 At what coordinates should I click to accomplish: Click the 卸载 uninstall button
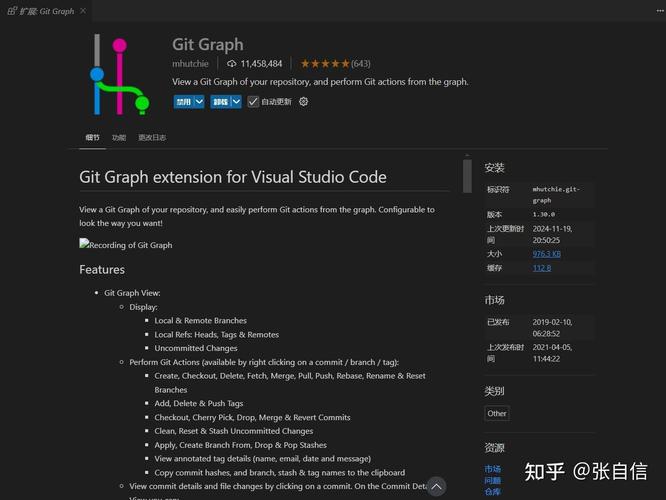click(x=220, y=102)
